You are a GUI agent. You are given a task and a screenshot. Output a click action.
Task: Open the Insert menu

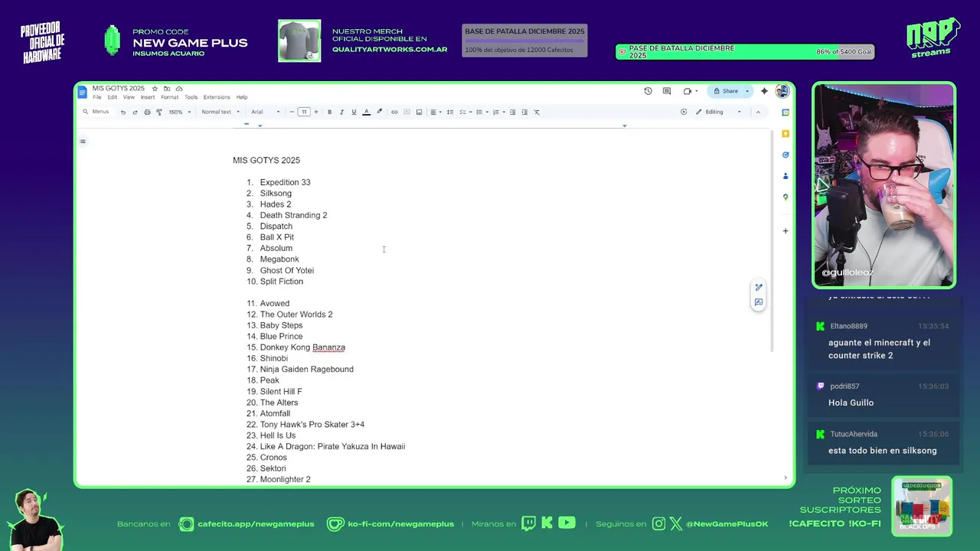147,97
